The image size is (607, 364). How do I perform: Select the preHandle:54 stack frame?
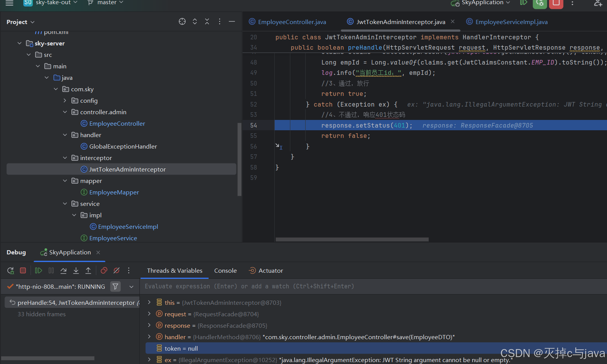[72, 303]
